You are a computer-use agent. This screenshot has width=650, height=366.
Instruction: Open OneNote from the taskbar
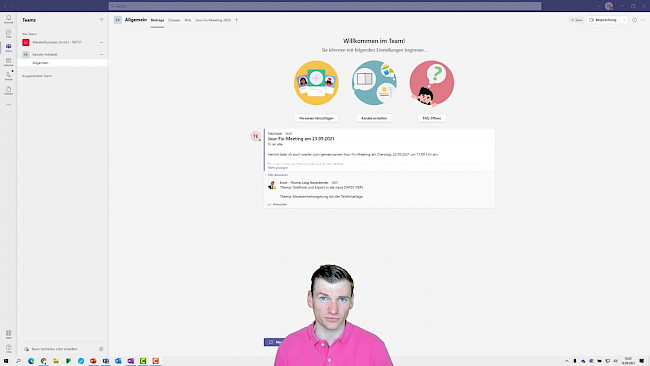pos(131,361)
